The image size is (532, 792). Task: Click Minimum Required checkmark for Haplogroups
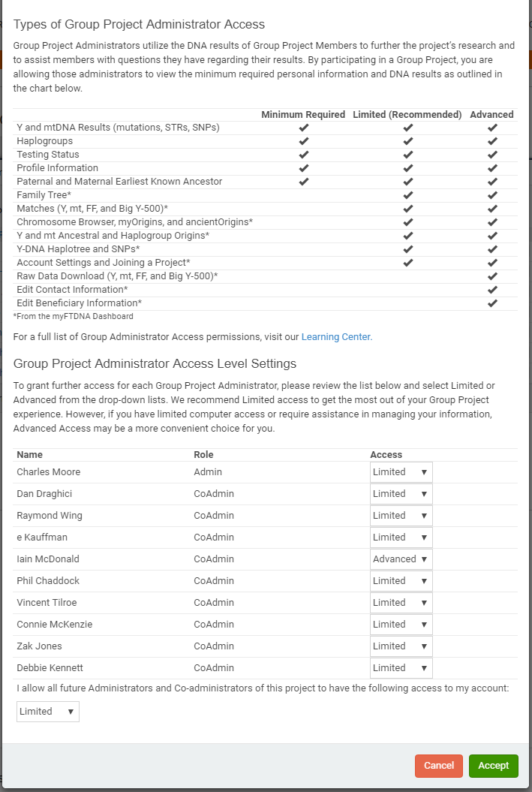pos(303,141)
